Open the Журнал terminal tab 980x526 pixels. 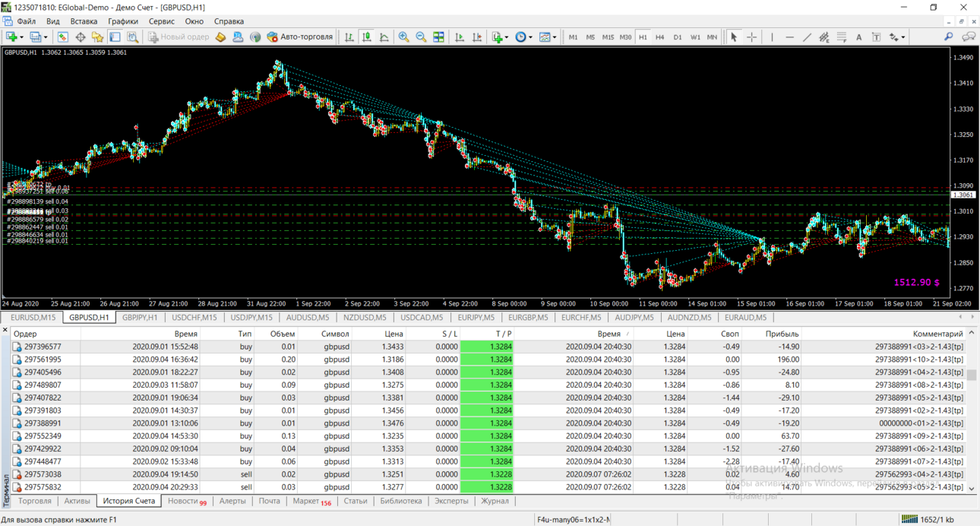(495, 501)
